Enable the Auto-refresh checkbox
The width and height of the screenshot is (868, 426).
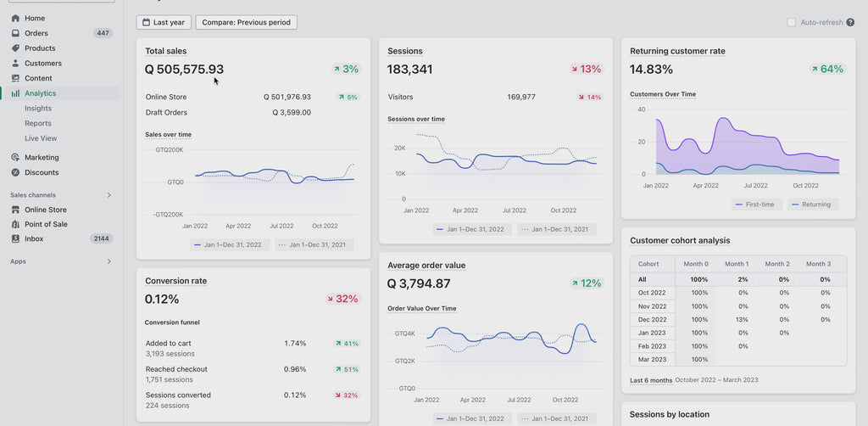(x=792, y=22)
